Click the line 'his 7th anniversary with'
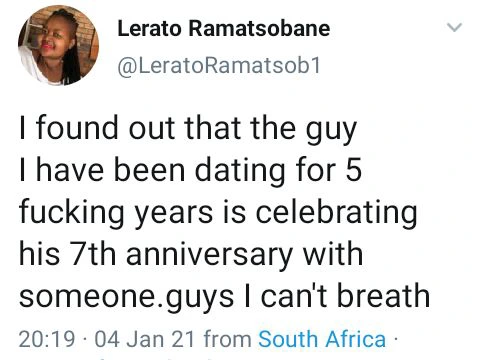480x360 pixels. coord(191,255)
